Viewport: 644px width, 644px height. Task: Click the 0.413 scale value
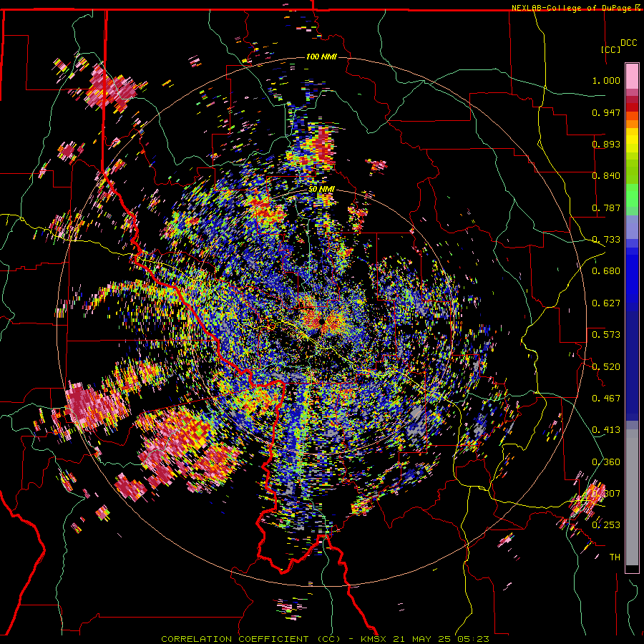(x=606, y=430)
